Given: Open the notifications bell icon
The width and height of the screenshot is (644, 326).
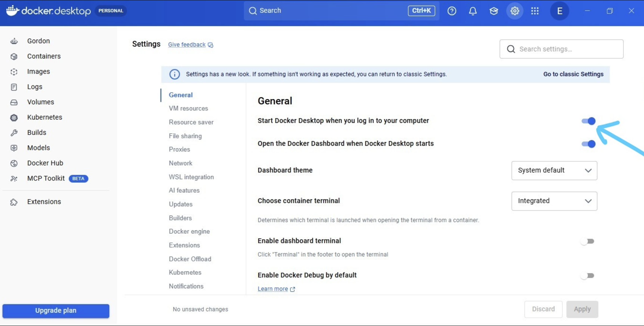Looking at the screenshot, I should tap(473, 11).
